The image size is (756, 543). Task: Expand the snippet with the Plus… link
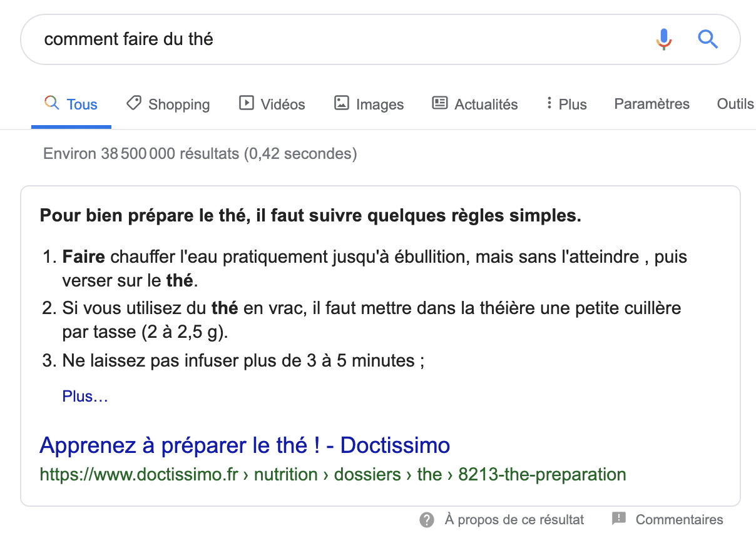point(85,397)
